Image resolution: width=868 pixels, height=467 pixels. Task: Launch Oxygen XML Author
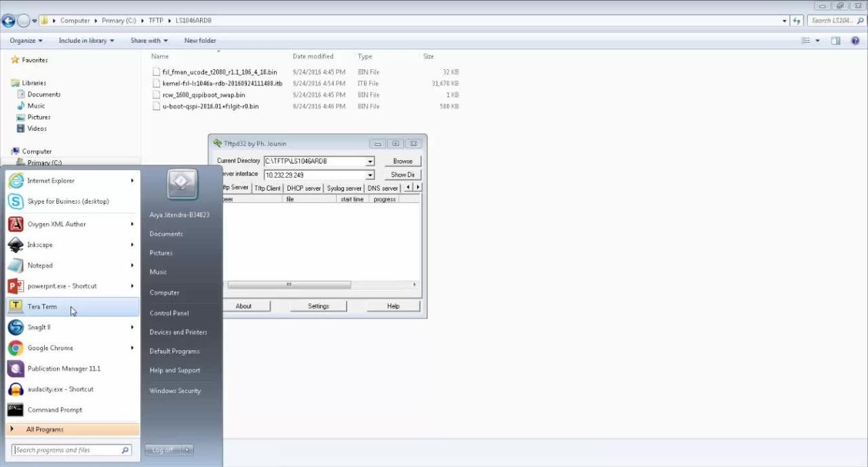(x=56, y=224)
